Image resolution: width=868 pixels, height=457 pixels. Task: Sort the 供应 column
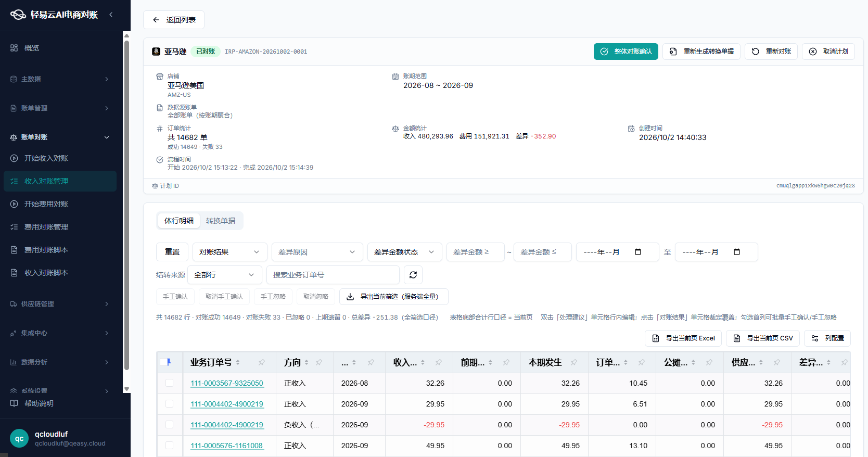(x=761, y=362)
